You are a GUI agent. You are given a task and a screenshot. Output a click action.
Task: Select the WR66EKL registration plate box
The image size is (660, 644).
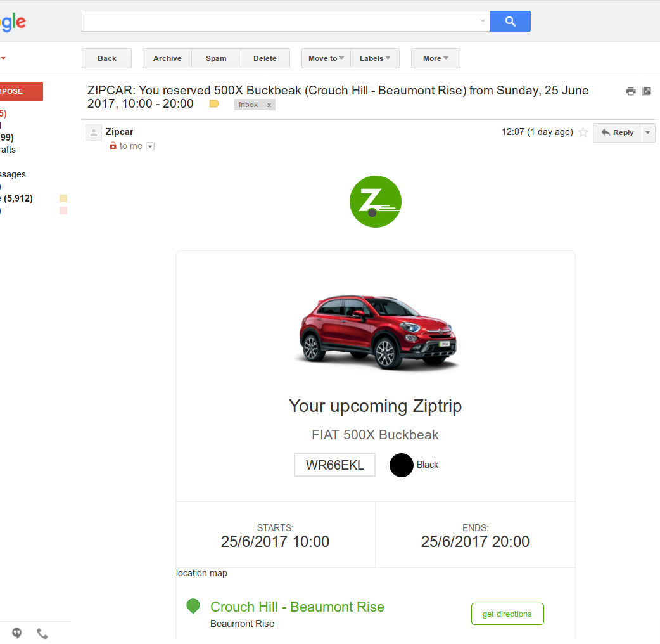click(334, 465)
